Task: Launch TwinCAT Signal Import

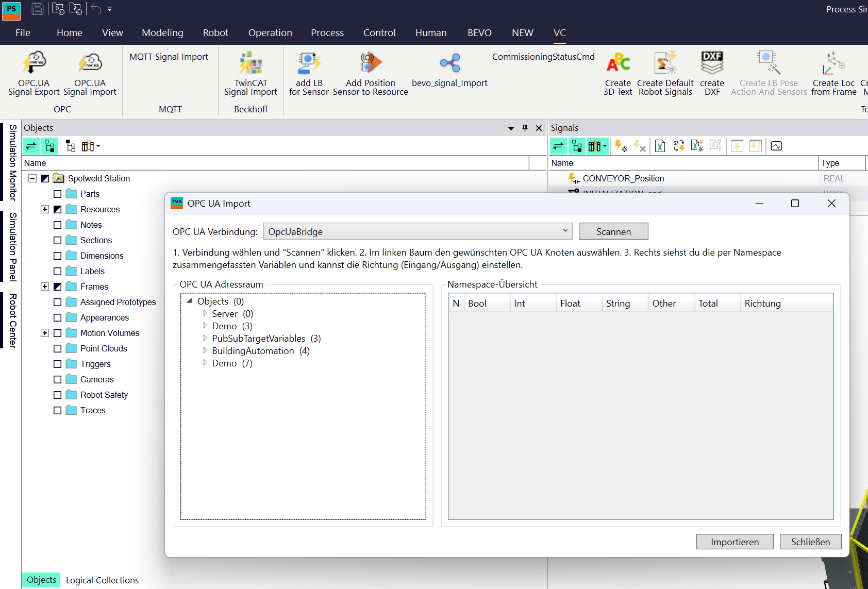Action: click(251, 73)
